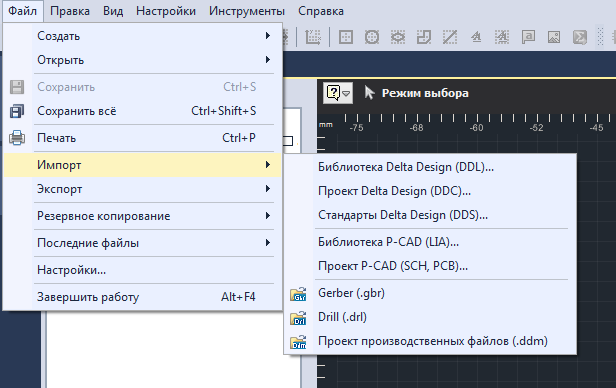Select the text frame tool
This screenshot has width=616, height=388.
coord(502,37)
